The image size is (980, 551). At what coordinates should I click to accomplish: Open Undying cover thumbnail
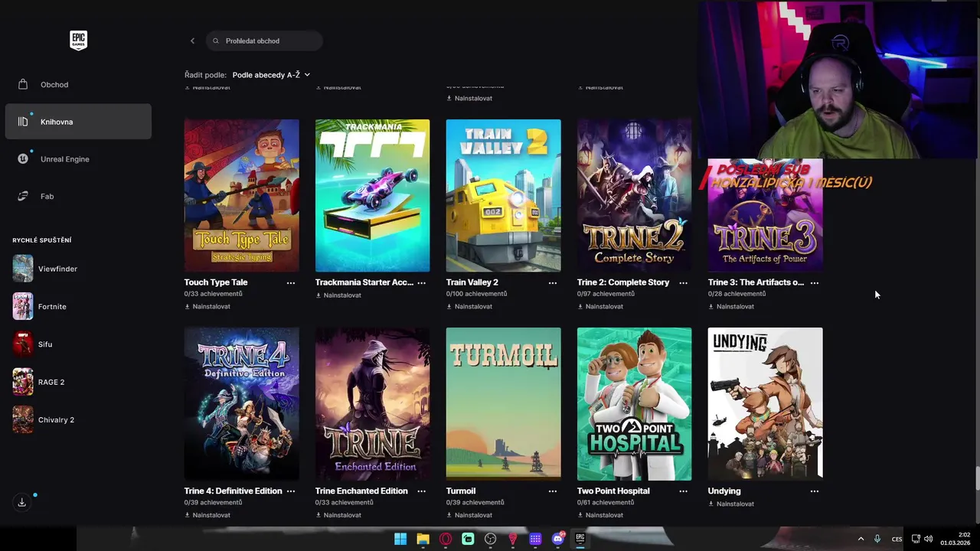coord(766,404)
